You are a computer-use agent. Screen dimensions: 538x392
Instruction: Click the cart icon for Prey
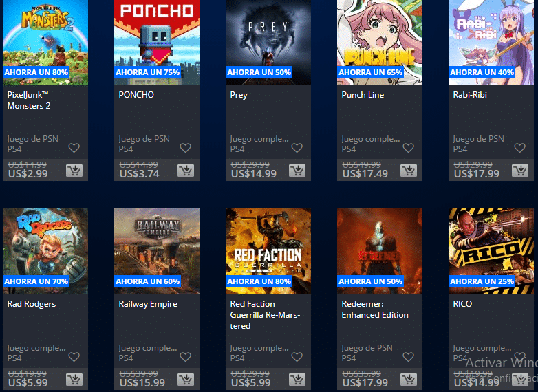(x=297, y=171)
